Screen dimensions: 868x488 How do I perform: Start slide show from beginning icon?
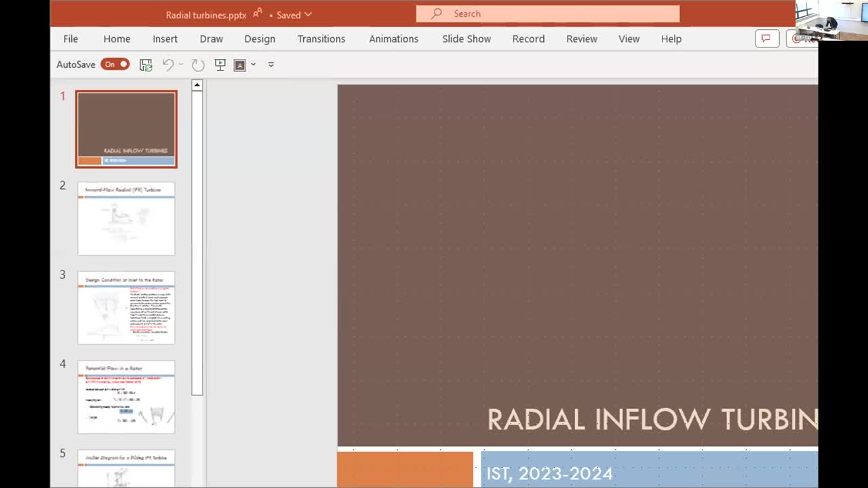pos(220,65)
